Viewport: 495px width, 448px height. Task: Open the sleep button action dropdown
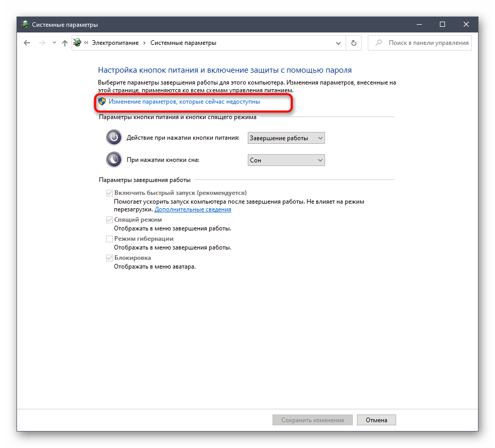[x=286, y=160]
